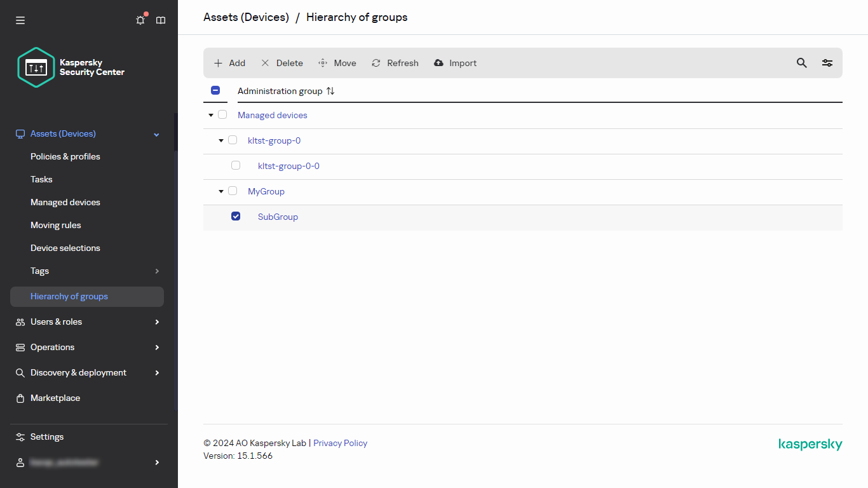Go to Moving rules menu item
The height and width of the screenshot is (488, 868).
tap(56, 225)
